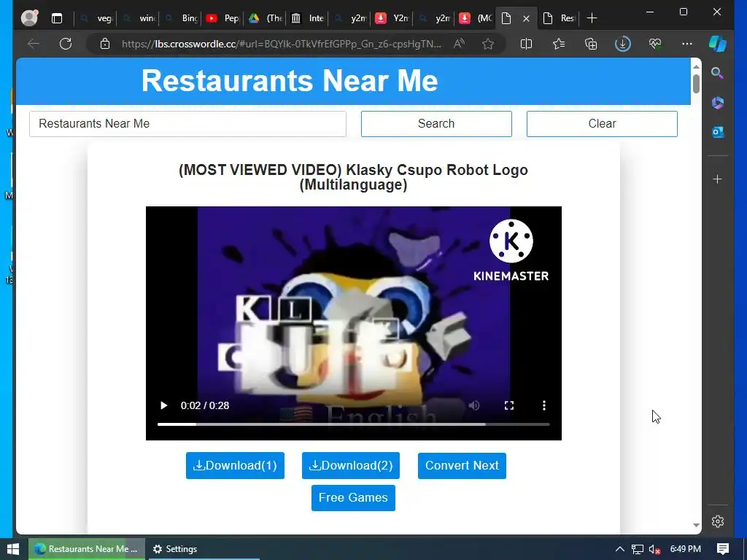Viewport: 747px width, 560px height.
Task: Click the Download(1) button
Action: point(235,465)
